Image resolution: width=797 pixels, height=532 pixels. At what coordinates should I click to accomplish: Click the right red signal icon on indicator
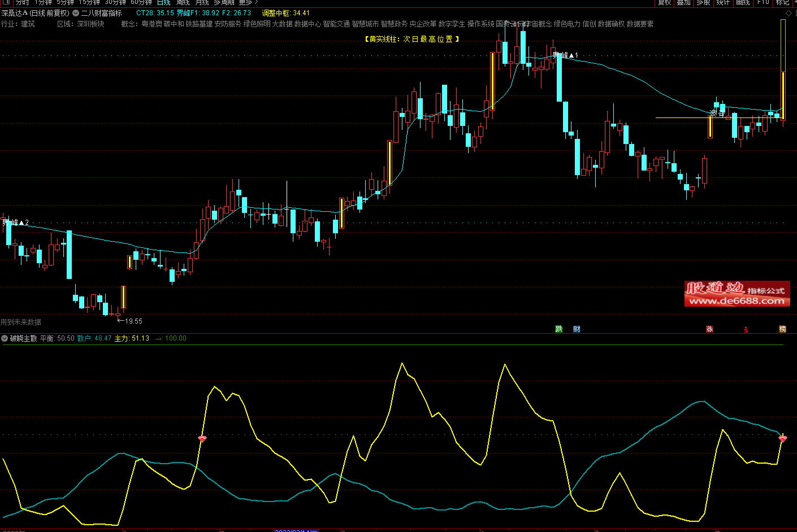click(782, 438)
